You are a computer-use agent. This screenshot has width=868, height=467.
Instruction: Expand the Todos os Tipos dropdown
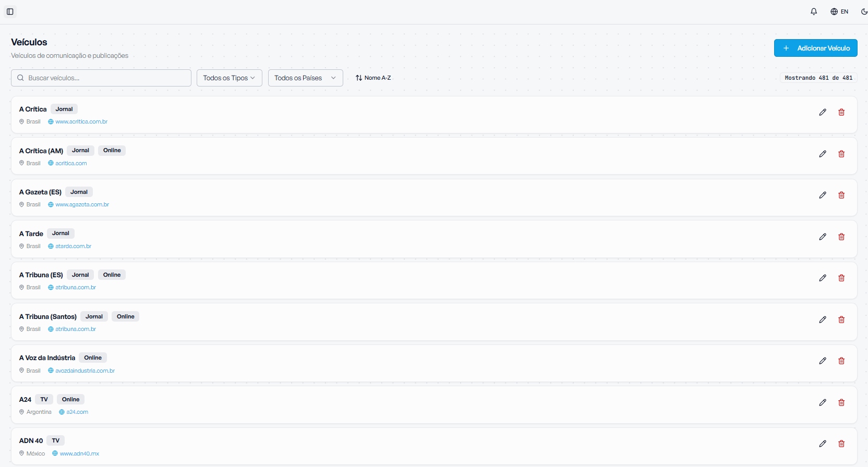pyautogui.click(x=229, y=78)
